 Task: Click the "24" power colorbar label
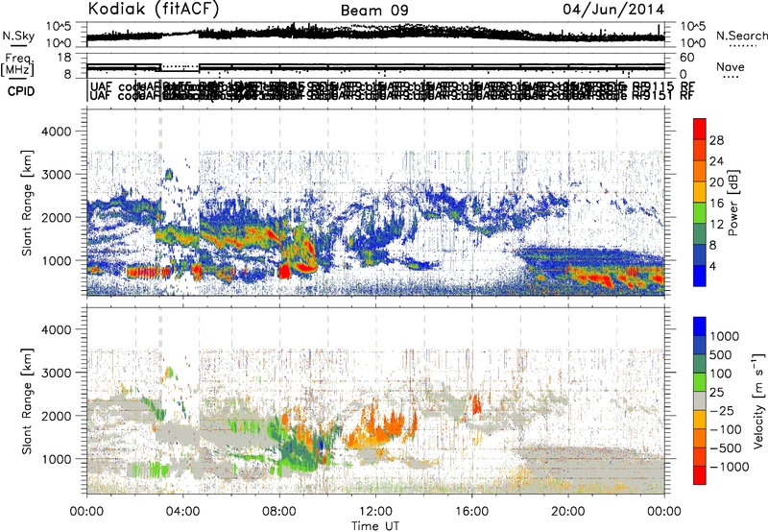coord(716,161)
